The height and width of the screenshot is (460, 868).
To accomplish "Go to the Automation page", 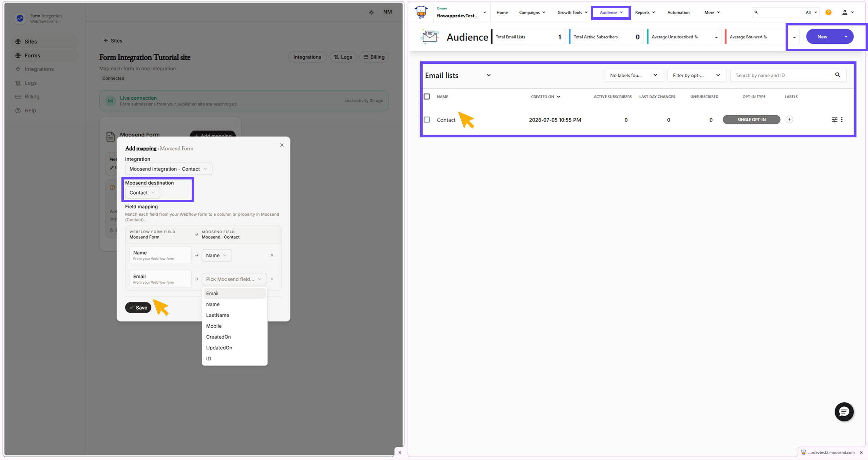I will [x=678, y=13].
